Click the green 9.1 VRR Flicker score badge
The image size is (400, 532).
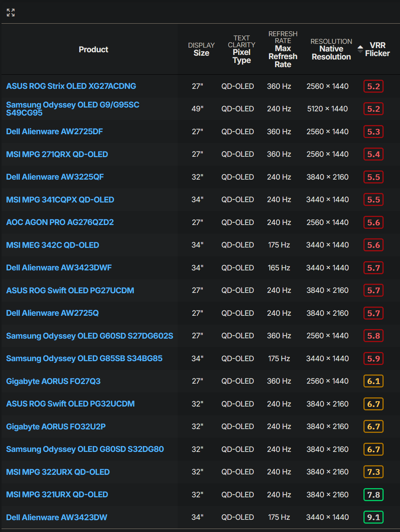tap(373, 517)
